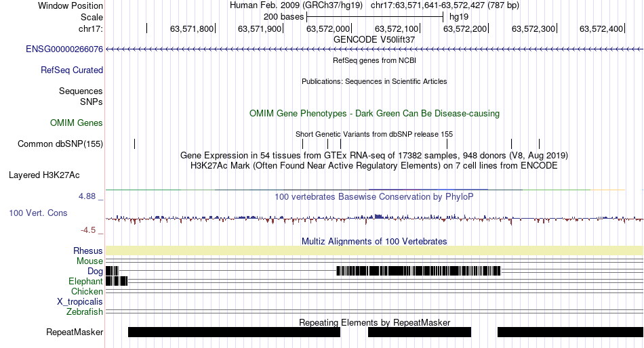
Task: Click the rightmost Common dbSNP variant tick
Action: [540, 144]
